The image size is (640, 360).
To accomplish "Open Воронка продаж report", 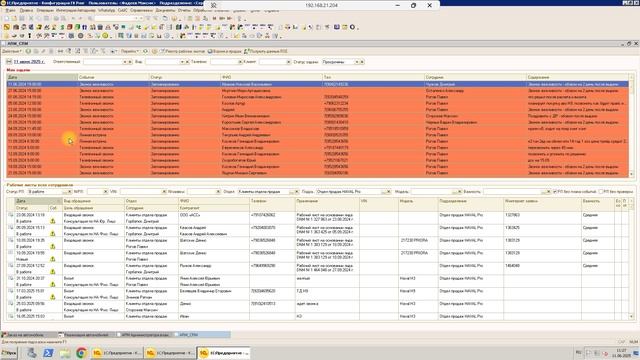I will coord(225,51).
